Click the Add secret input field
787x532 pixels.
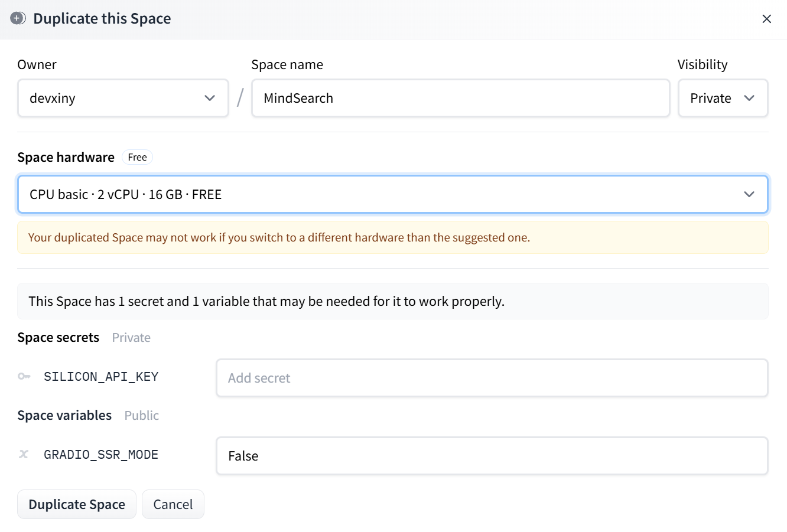[492, 378]
